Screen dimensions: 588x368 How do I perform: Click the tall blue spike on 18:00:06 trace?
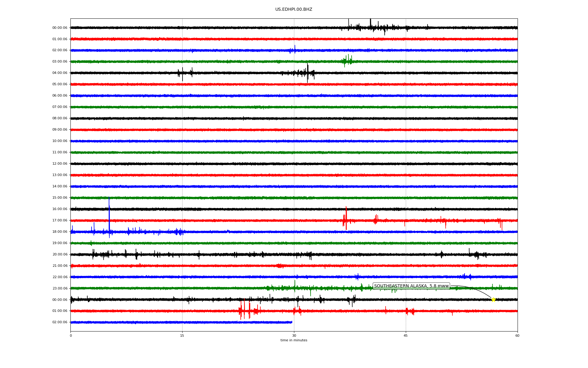pos(109,215)
